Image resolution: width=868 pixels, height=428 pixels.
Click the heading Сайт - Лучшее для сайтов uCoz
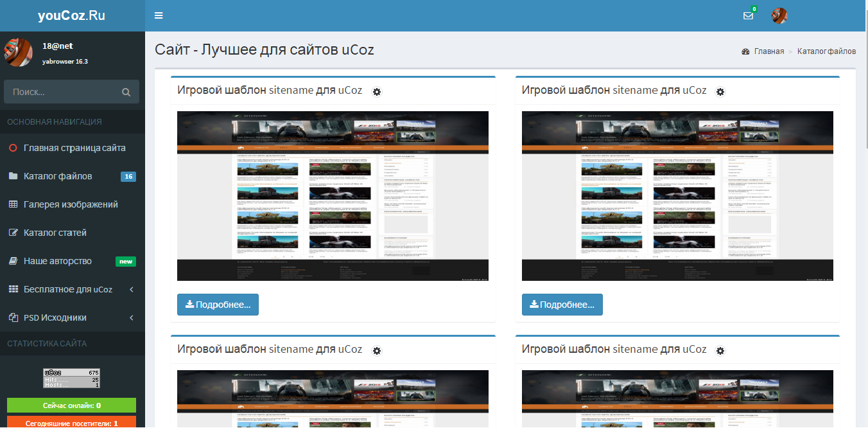[x=265, y=49]
